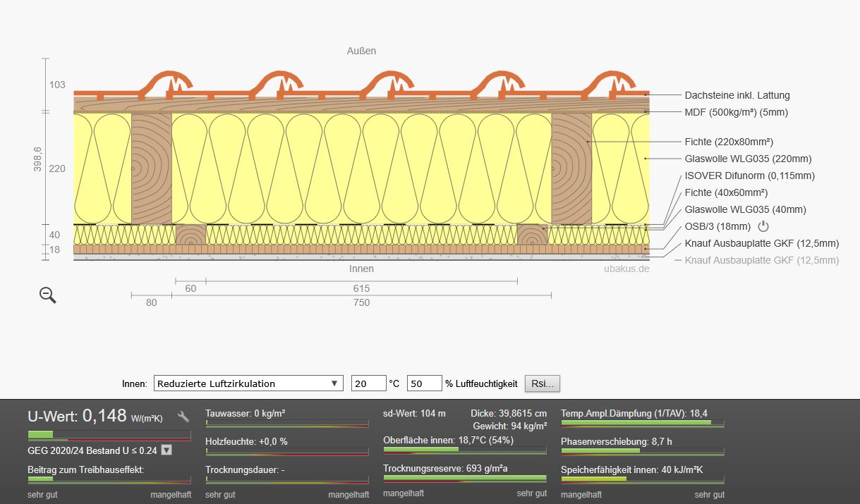The image size is (860, 504).
Task: Click the Beitrag zum Treibhauseffekt label
Action: pos(86,469)
